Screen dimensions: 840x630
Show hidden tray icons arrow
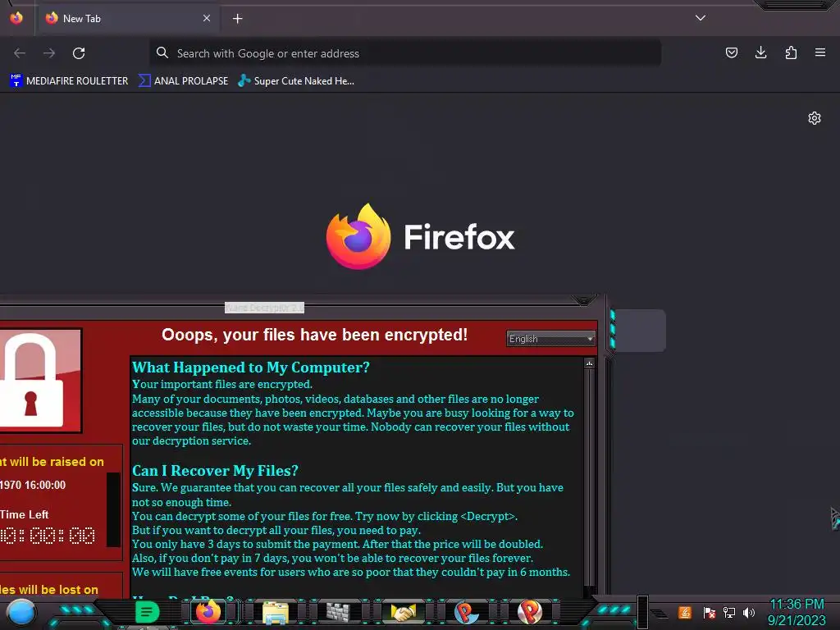pos(660,614)
